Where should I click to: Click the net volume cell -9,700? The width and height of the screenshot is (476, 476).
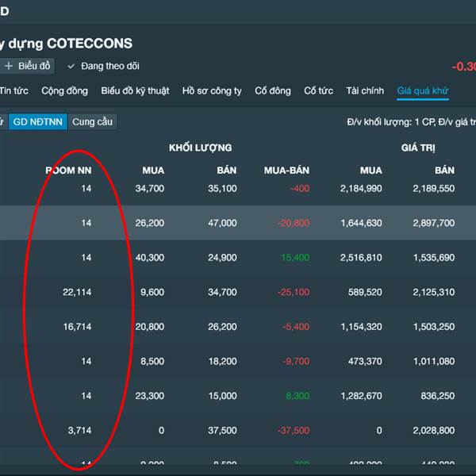coord(296,361)
